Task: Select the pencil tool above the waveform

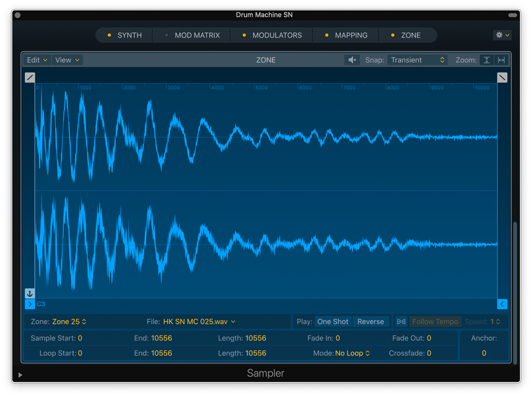Action: pyautogui.click(x=30, y=77)
